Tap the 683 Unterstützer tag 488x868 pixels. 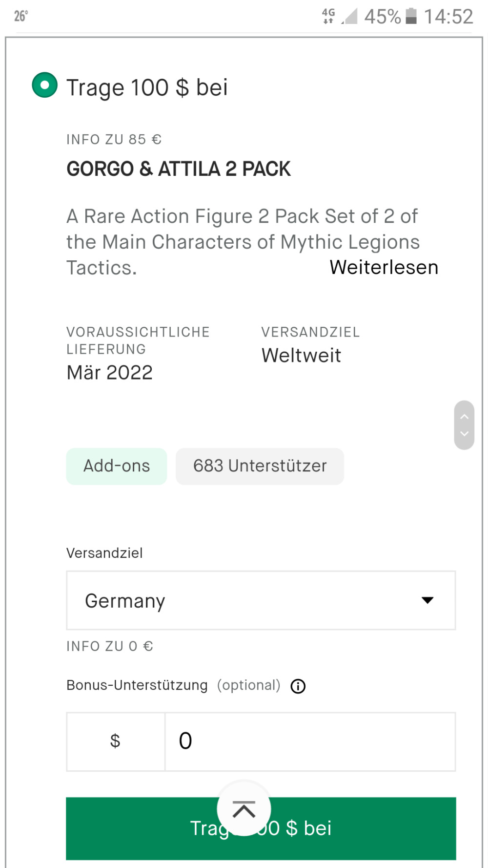(x=260, y=466)
